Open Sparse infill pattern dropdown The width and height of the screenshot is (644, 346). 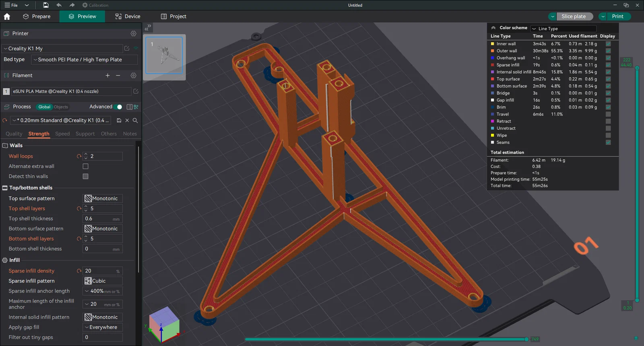pos(103,281)
